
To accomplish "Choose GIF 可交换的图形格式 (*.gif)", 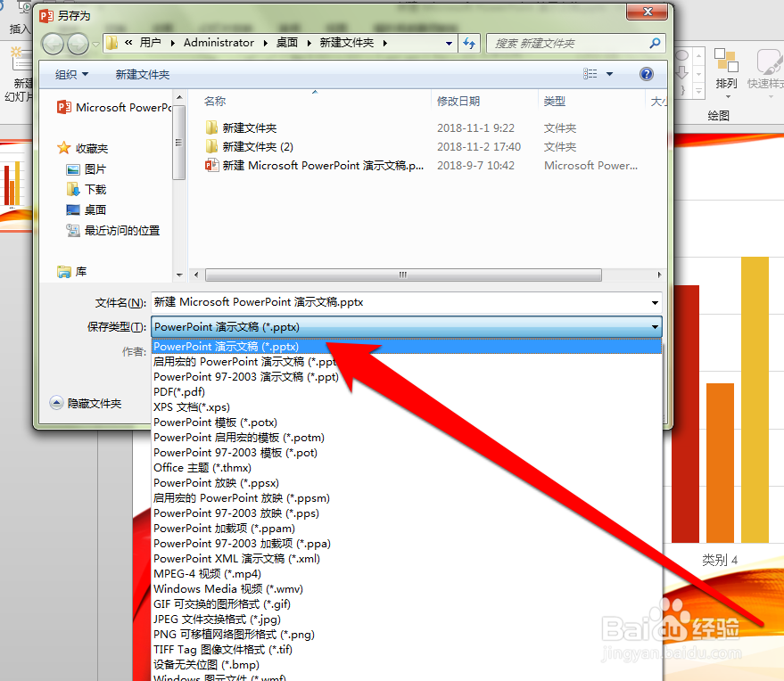I will pyautogui.click(x=407, y=604).
